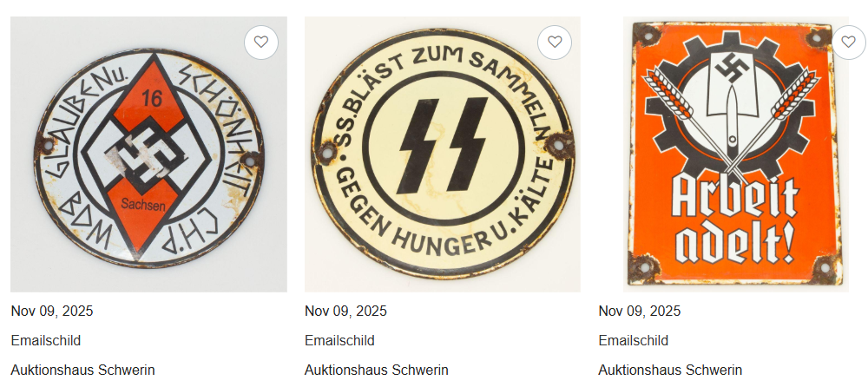Favorite the first lot with heart icon
Image resolution: width=868 pixels, height=387 pixels.
coord(260,42)
